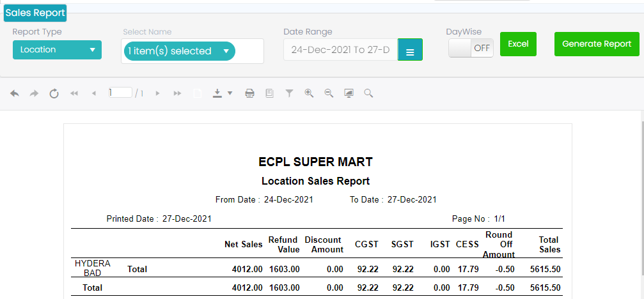Open the Report Type Location dropdown
This screenshot has height=299, width=644.
point(57,49)
